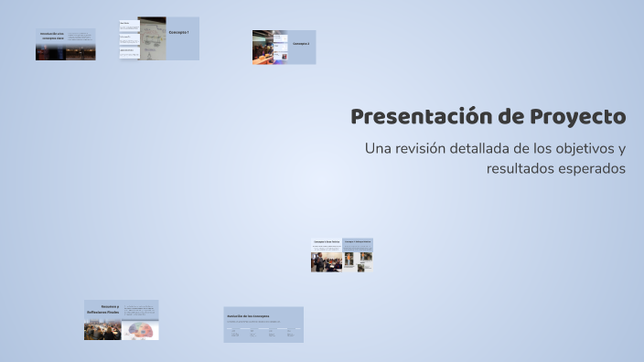Open the 'Concepto 1' topic thumbnail

point(159,38)
